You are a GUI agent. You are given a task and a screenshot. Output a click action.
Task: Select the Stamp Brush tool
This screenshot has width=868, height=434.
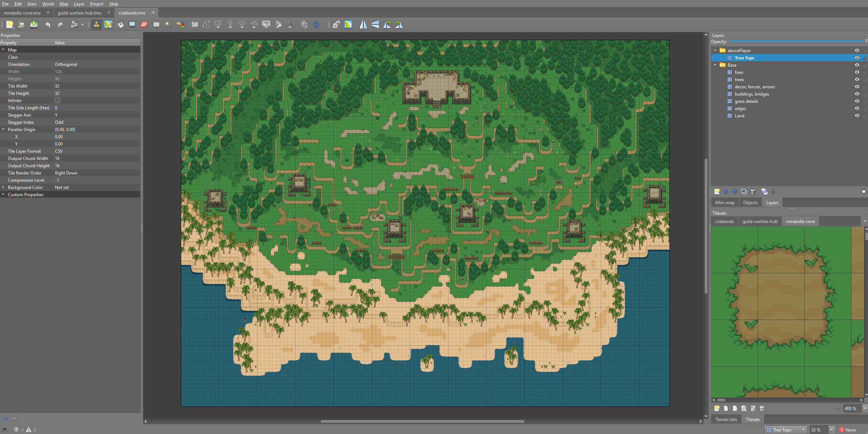[96, 25]
